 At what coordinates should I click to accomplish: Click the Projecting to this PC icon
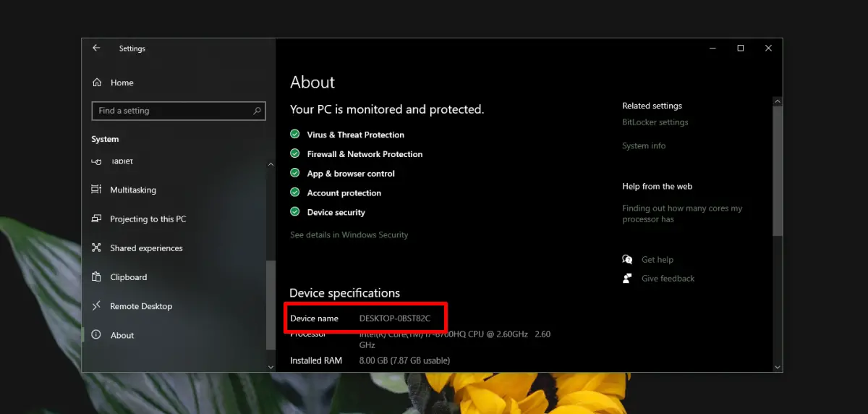pyautogui.click(x=96, y=219)
